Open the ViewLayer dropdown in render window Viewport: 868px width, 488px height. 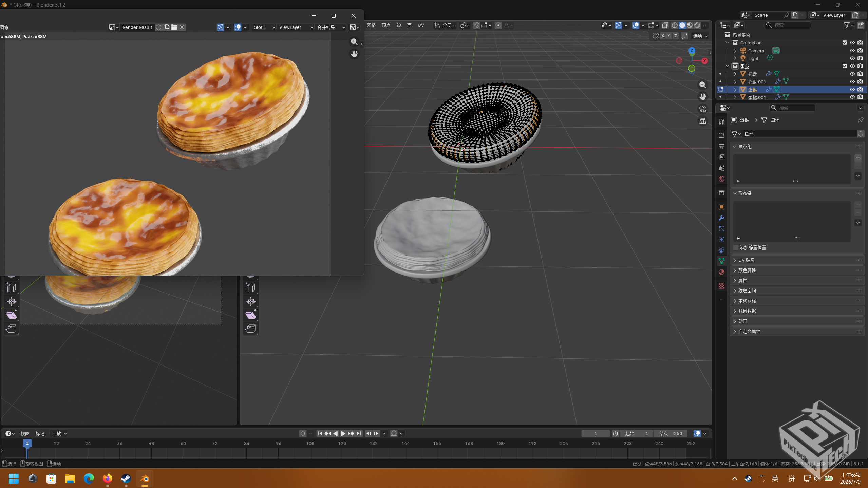pos(296,27)
